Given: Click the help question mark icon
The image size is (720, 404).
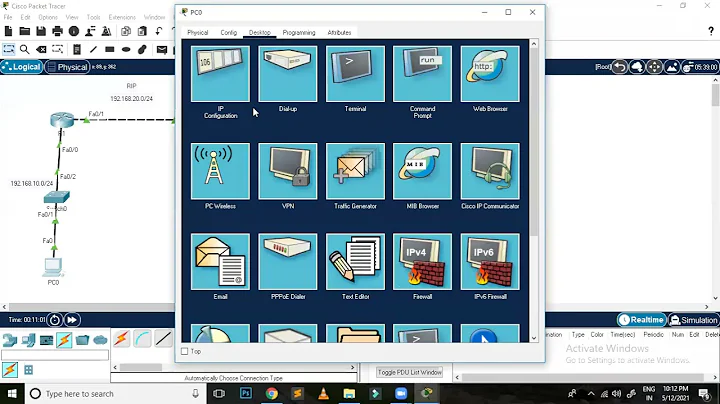Looking at the screenshot, I should coord(711,31).
